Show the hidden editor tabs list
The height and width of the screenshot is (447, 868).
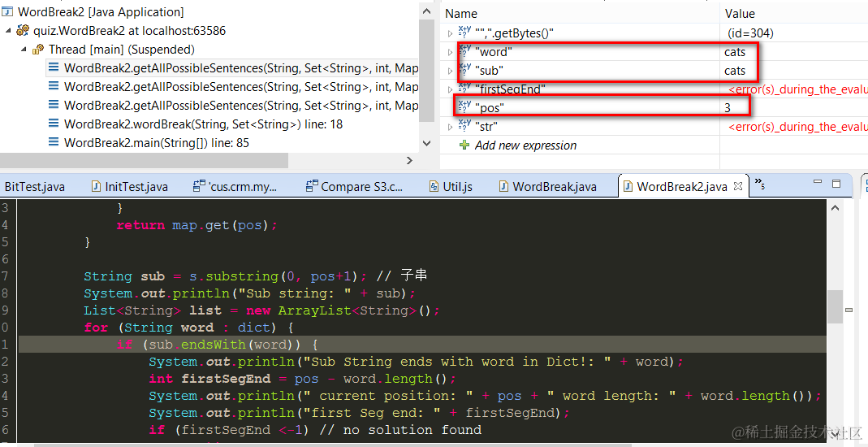click(x=759, y=184)
